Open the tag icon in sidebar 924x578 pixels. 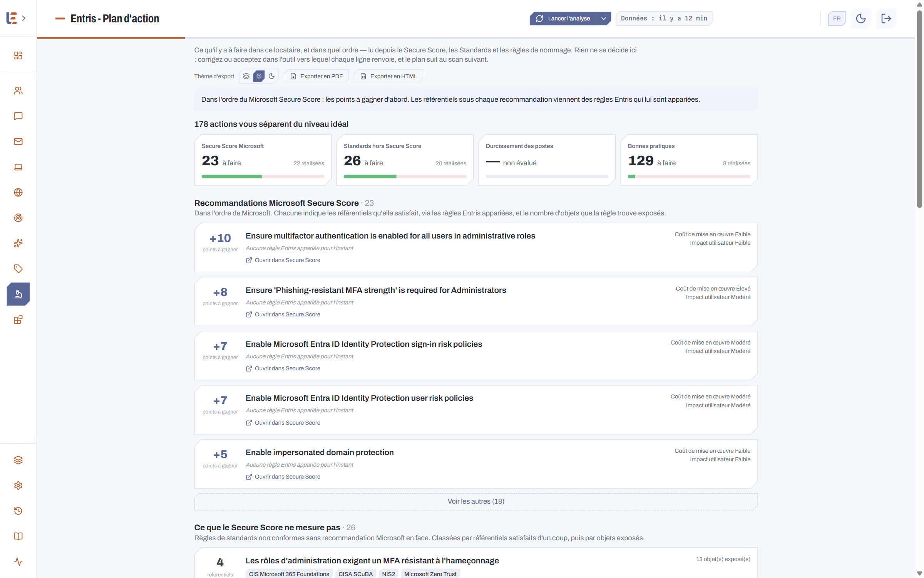click(18, 269)
